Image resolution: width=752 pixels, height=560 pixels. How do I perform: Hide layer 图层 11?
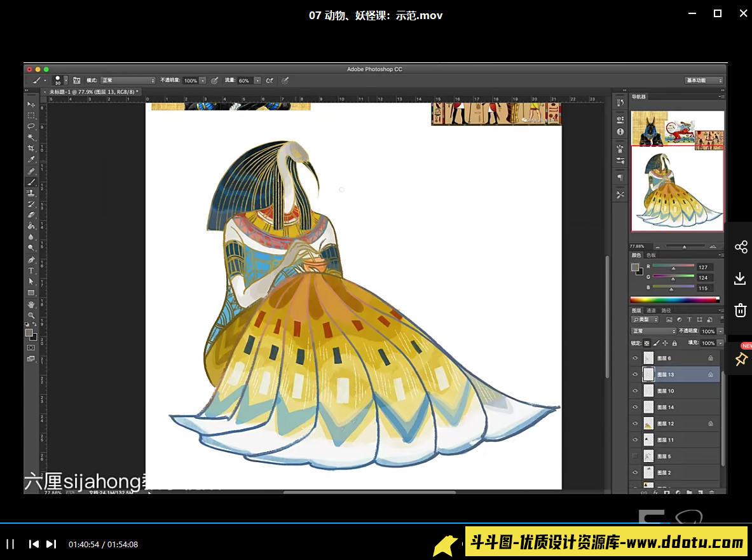(x=635, y=440)
